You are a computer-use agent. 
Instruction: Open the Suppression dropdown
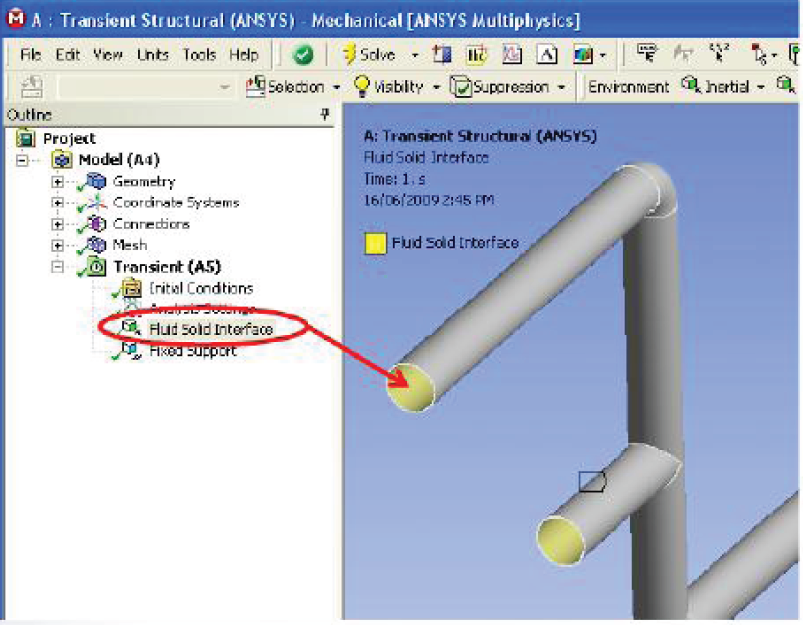click(x=508, y=87)
